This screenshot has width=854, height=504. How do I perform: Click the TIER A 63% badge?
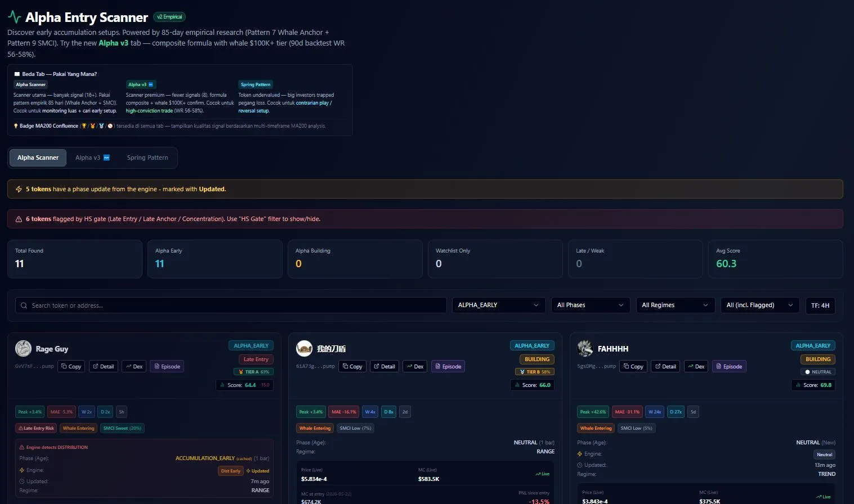point(254,372)
